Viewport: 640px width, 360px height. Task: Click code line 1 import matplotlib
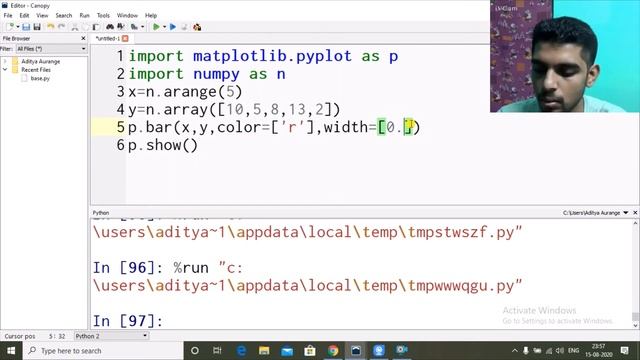tap(263, 56)
